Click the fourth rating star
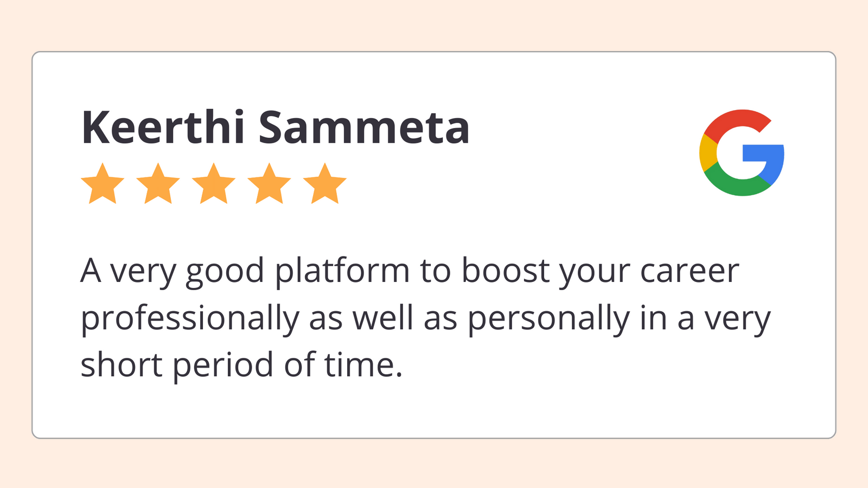The height and width of the screenshot is (488, 868). coord(269,184)
